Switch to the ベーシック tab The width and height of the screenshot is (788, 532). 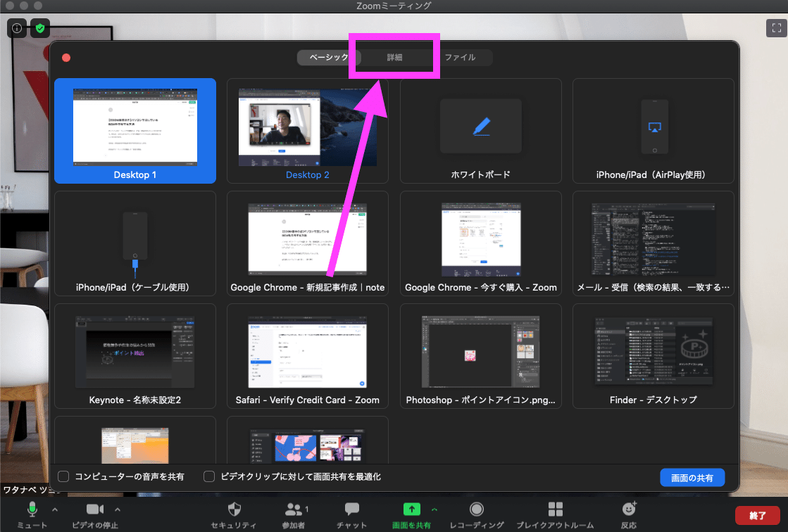[329, 57]
